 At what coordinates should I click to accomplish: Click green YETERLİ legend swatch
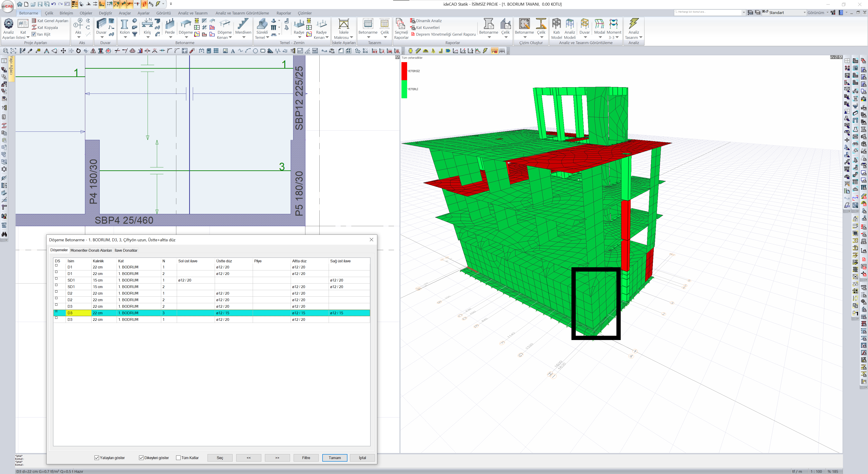(x=404, y=89)
